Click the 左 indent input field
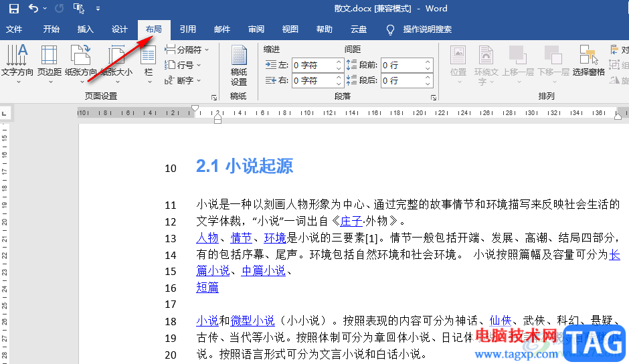This screenshot has height=364, width=629. 313,65
